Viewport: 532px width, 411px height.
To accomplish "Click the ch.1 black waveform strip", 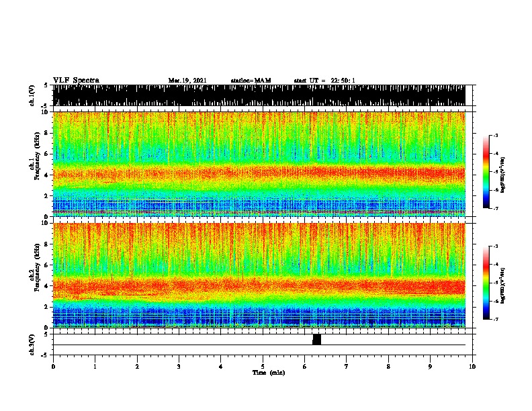I will coord(259,95).
